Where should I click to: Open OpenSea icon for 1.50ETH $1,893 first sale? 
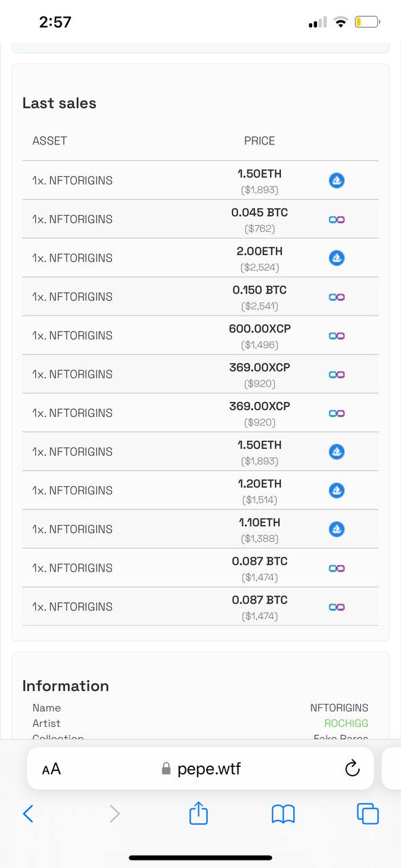(337, 180)
